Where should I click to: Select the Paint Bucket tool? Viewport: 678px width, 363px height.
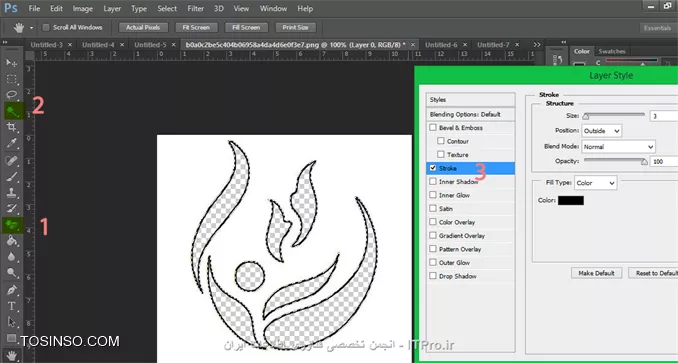point(11,240)
